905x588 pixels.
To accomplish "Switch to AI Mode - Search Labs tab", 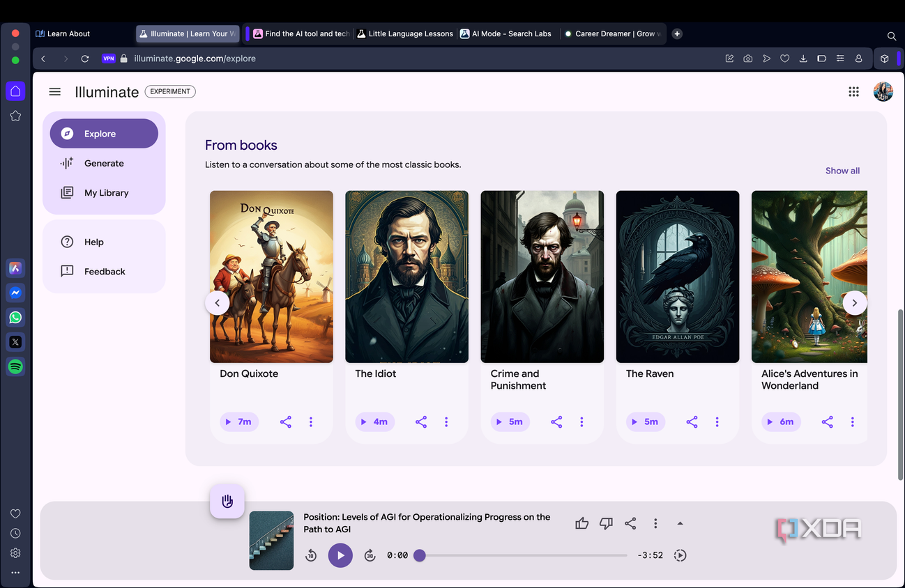I will 507,33.
